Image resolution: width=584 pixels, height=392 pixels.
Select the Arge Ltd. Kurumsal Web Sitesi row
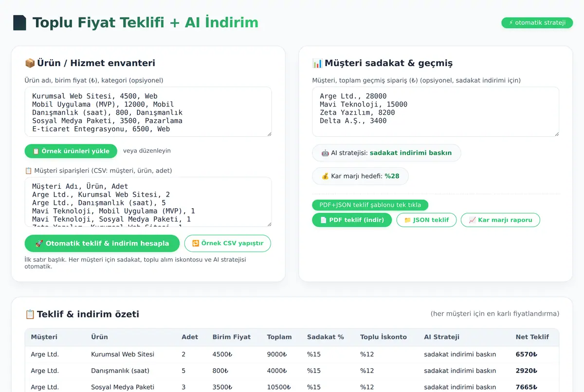click(292, 354)
